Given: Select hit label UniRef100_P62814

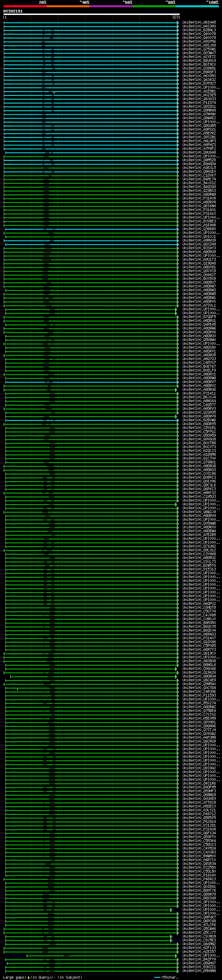Looking at the screenshot, I should pos(199,821).
